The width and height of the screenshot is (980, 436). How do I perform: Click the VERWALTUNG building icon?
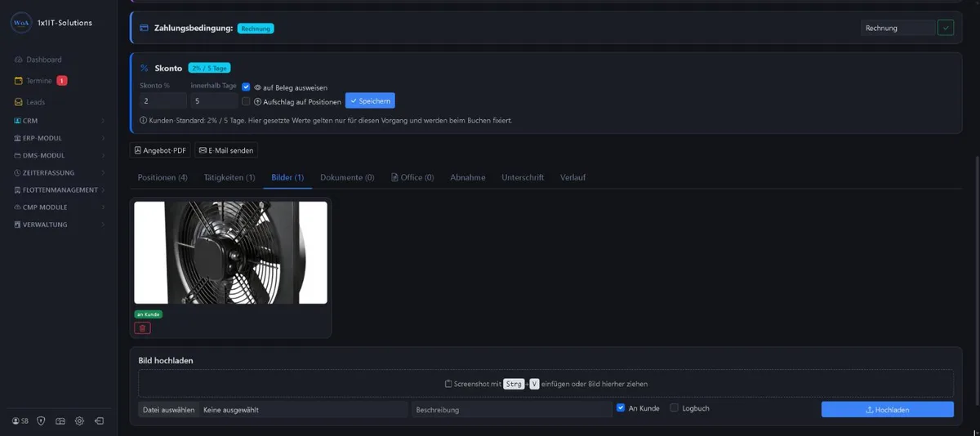pos(17,225)
